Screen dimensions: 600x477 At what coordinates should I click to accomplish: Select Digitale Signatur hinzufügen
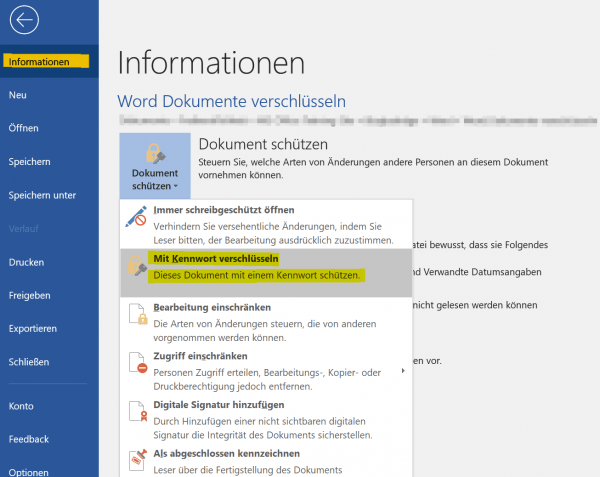pyautogui.click(x=266, y=419)
